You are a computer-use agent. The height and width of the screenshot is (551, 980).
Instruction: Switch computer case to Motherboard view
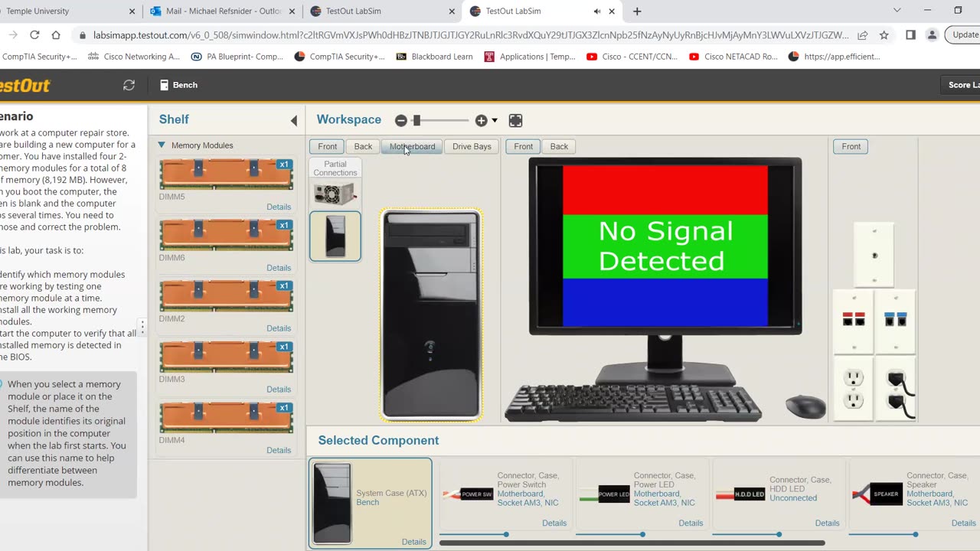[x=412, y=146]
